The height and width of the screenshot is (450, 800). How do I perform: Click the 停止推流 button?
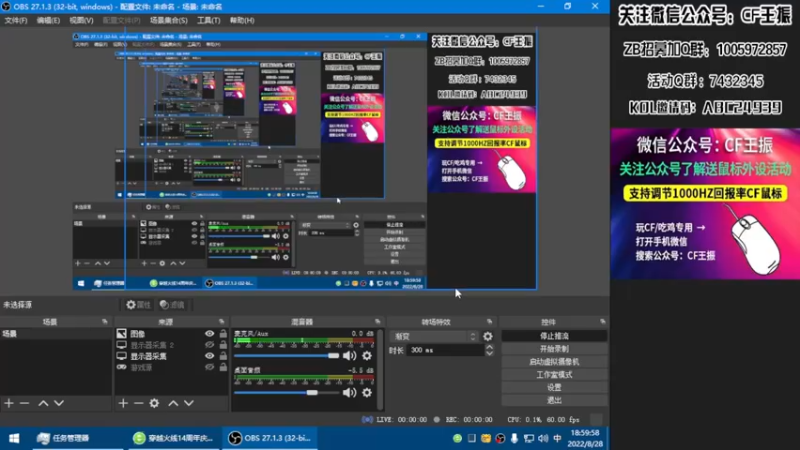pyautogui.click(x=554, y=336)
